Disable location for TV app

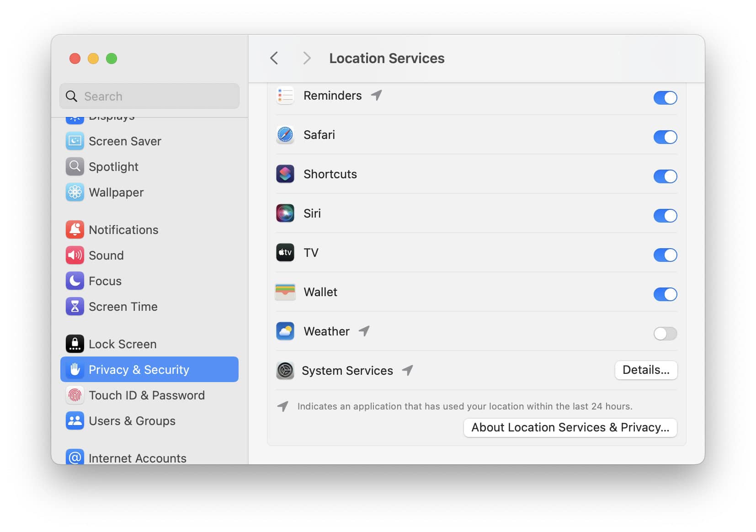click(x=665, y=255)
